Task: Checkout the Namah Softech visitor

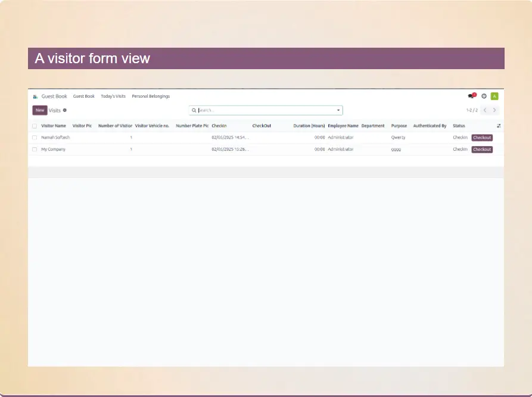Action: tap(482, 138)
